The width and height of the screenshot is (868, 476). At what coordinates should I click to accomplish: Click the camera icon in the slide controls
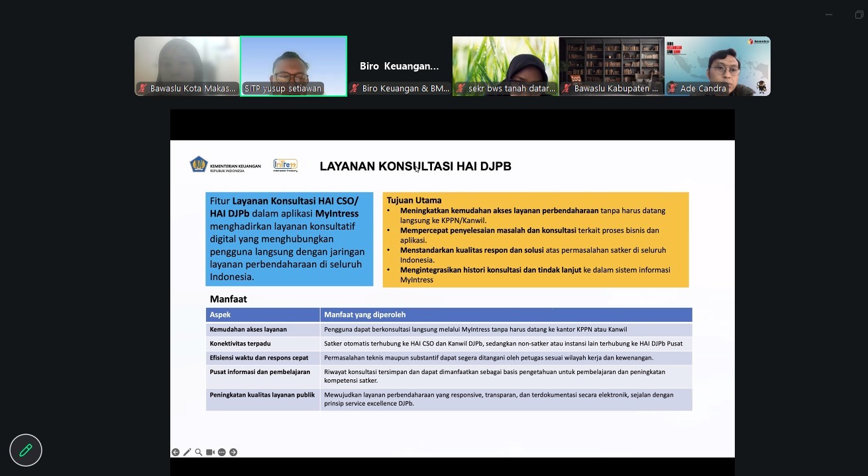pos(210,452)
